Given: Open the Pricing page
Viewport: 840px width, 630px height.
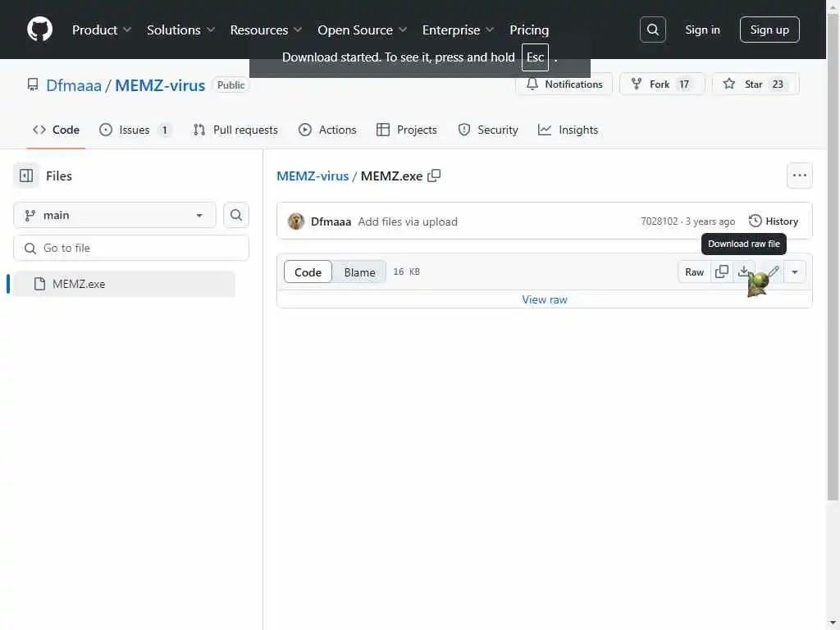Looking at the screenshot, I should tap(529, 30).
